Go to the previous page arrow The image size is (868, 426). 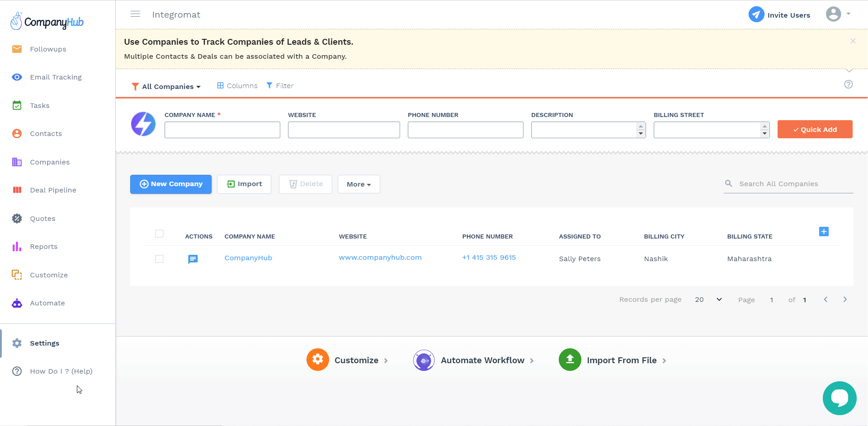pyautogui.click(x=826, y=300)
